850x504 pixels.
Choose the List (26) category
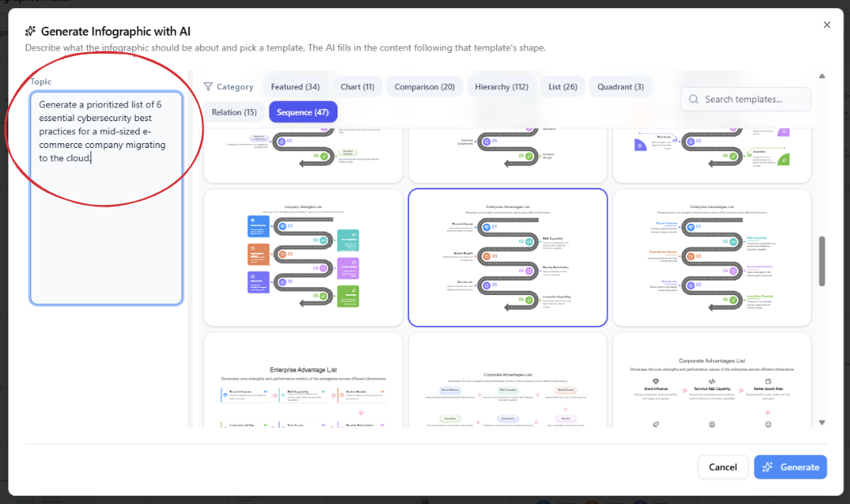(563, 87)
